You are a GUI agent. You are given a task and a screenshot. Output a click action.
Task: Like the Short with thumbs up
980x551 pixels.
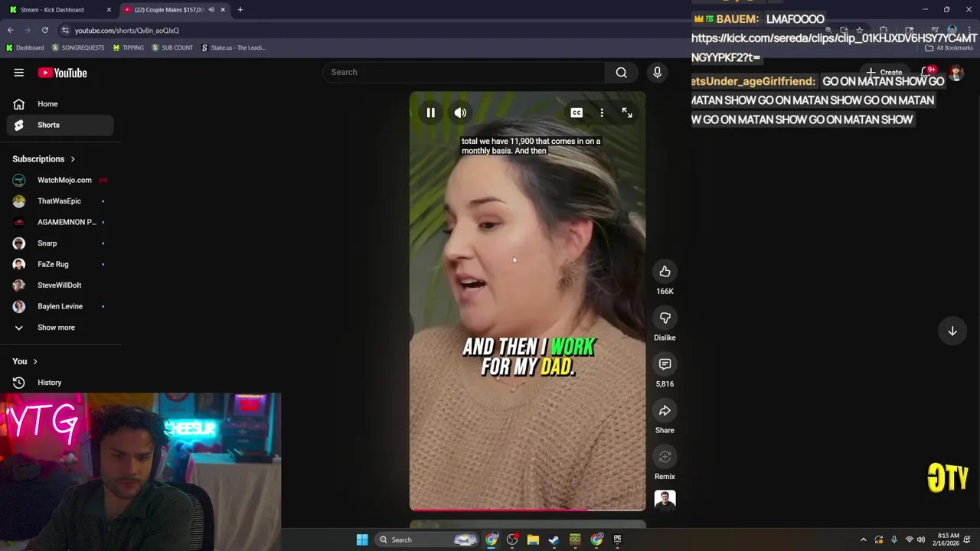pyautogui.click(x=665, y=272)
